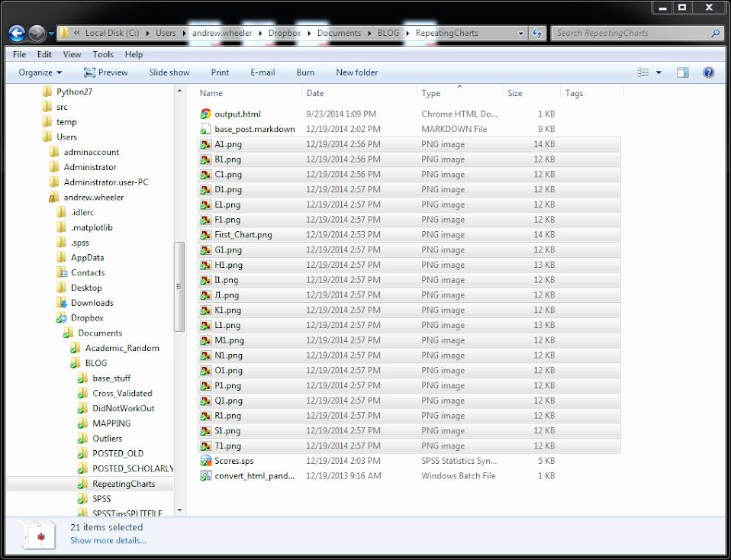This screenshot has width=731, height=560.
Task: Open the Organize dropdown
Action: [40, 72]
